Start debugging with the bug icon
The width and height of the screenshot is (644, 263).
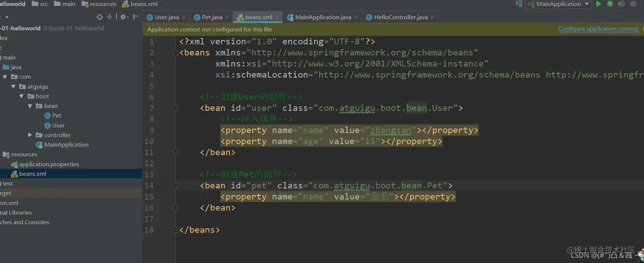tap(610, 4)
